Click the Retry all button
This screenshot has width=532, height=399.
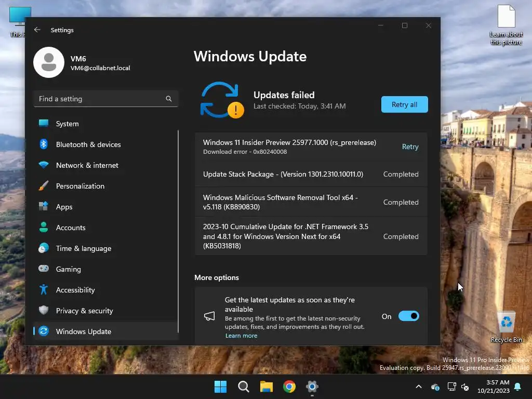[x=404, y=104]
